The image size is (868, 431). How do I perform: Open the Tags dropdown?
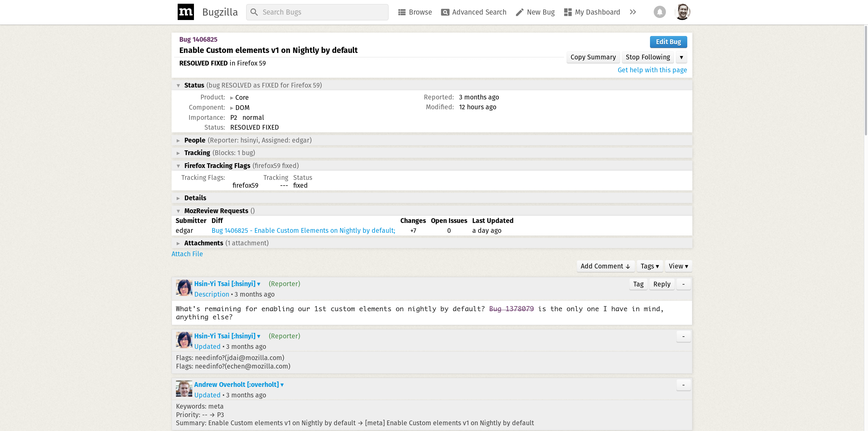tap(650, 266)
